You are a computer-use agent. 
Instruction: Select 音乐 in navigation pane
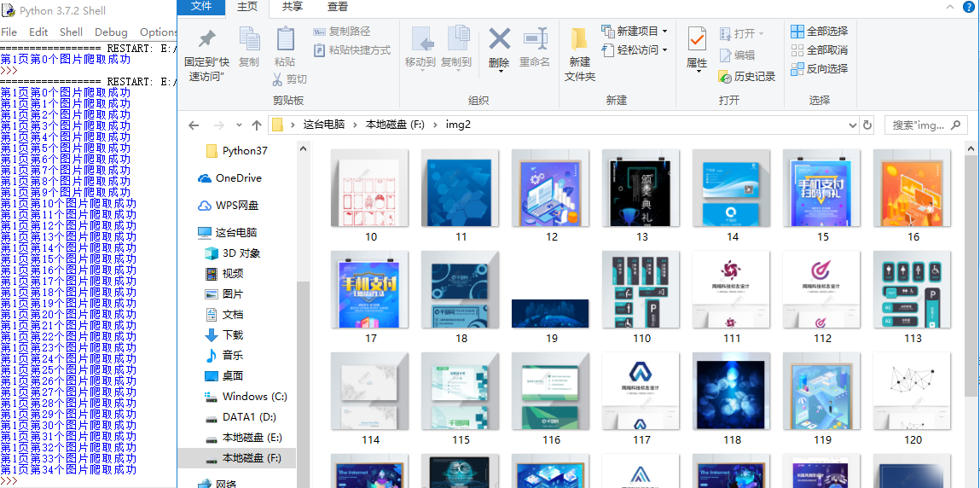[224, 356]
